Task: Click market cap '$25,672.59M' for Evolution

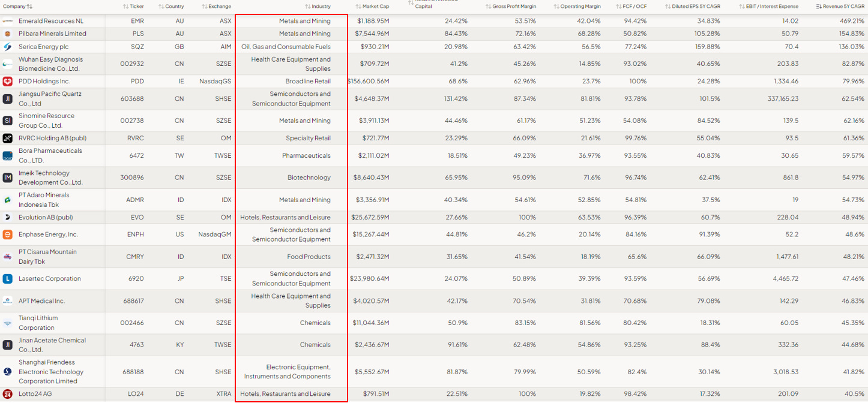Action: 370,217
